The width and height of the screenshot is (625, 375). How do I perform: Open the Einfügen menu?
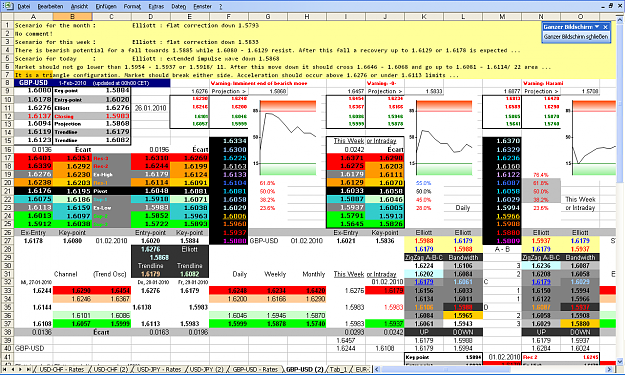(x=106, y=6)
